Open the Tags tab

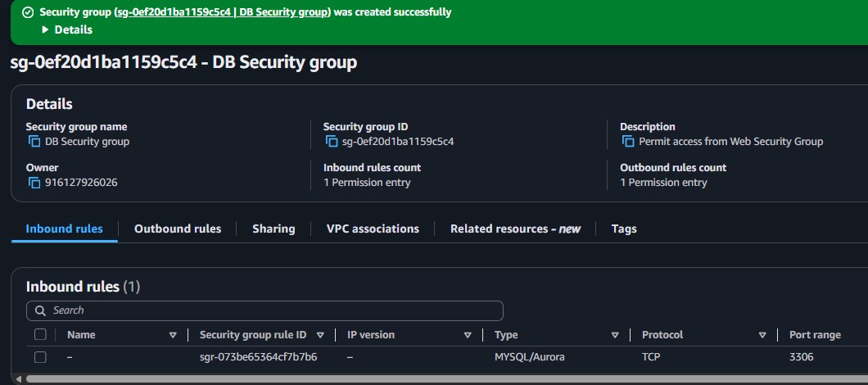(624, 229)
